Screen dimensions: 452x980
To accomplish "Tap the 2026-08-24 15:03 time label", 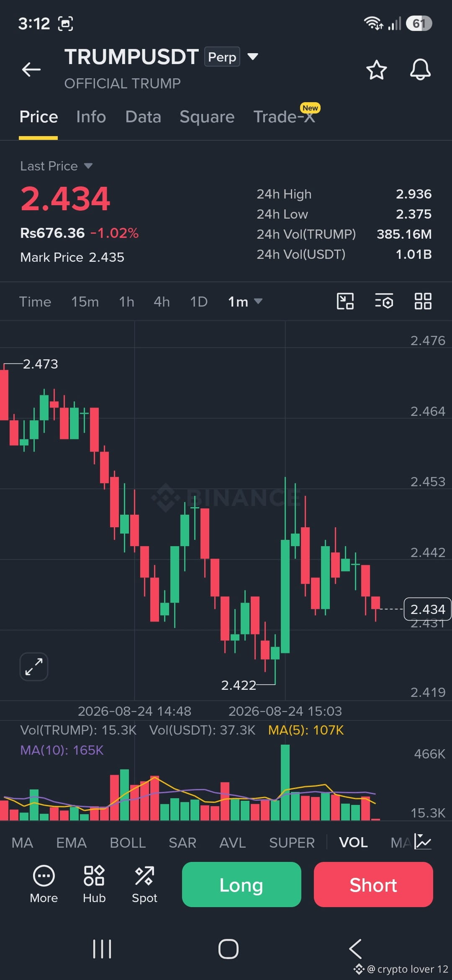I will 285,711.
